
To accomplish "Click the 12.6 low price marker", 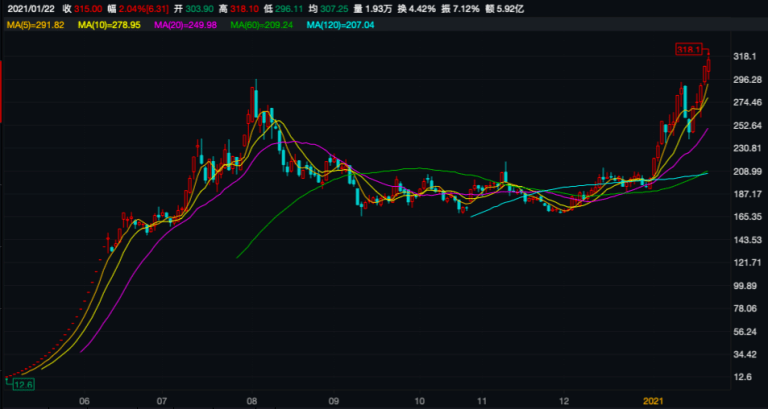I will (x=23, y=384).
